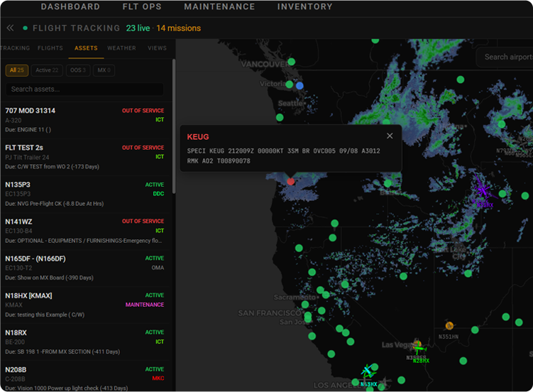Focus the Search assets field
This screenshot has height=392, width=533.
(x=84, y=89)
